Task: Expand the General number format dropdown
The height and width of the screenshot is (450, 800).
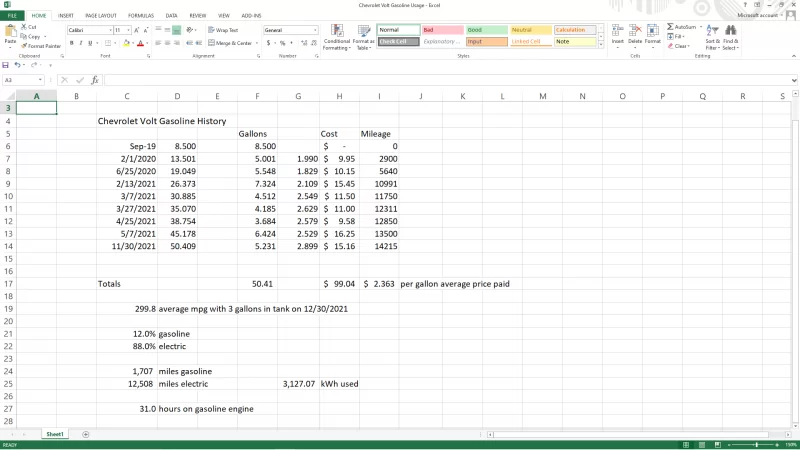Action: pyautogui.click(x=313, y=30)
